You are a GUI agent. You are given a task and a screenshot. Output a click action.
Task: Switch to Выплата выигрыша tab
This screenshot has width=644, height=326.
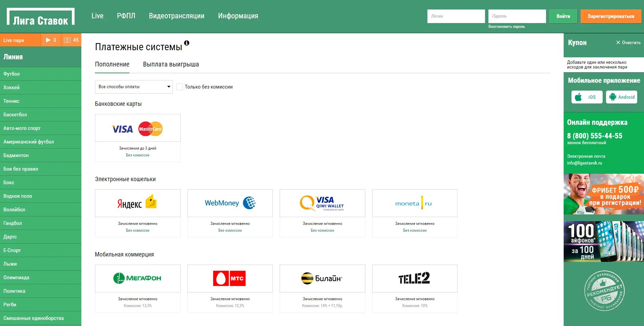point(171,64)
